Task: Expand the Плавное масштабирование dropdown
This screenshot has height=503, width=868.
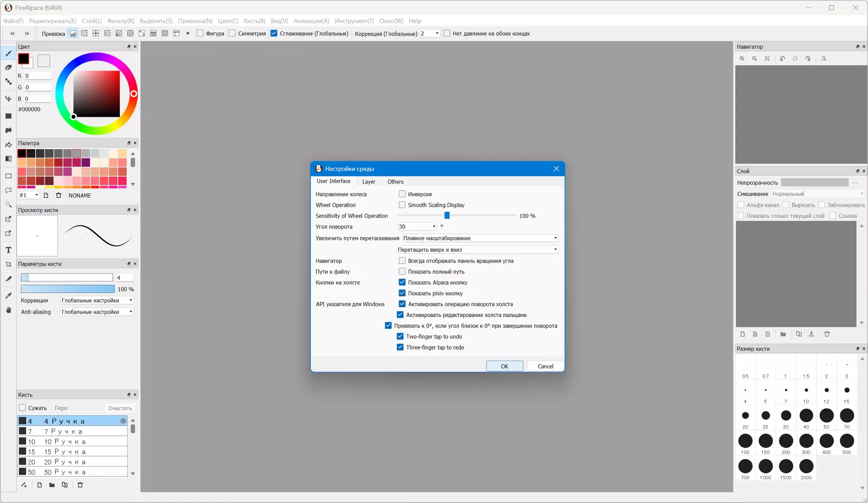Action: [x=555, y=238]
